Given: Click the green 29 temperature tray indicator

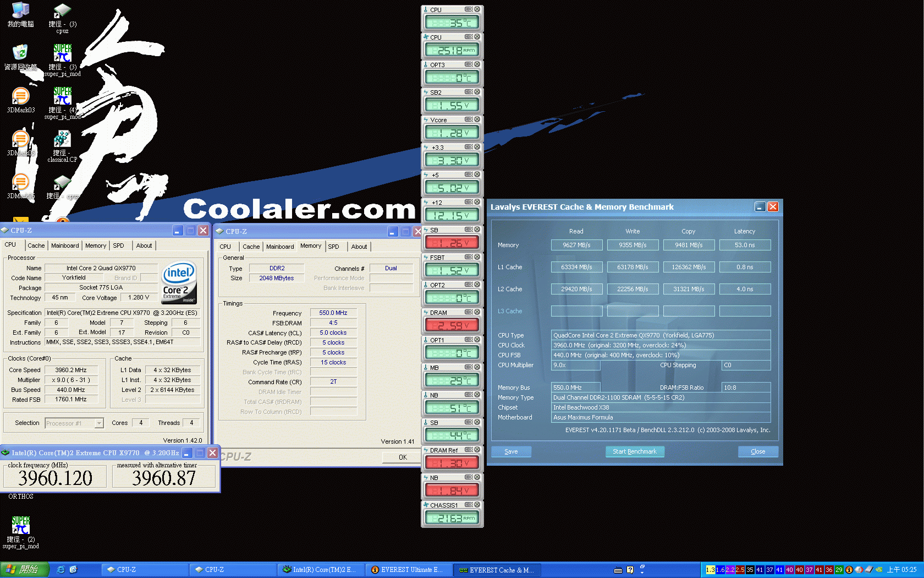Looking at the screenshot, I should coord(839,570).
